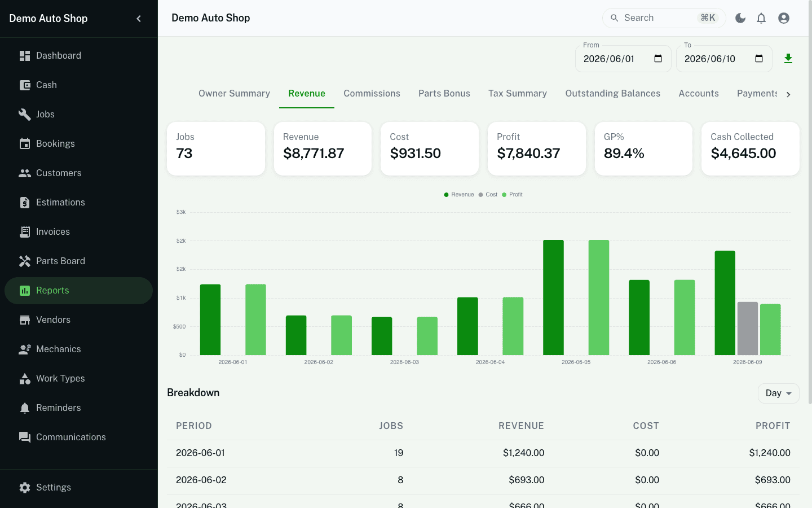The height and width of the screenshot is (508, 812).
Task: Open notifications bell in top bar
Action: click(x=761, y=18)
